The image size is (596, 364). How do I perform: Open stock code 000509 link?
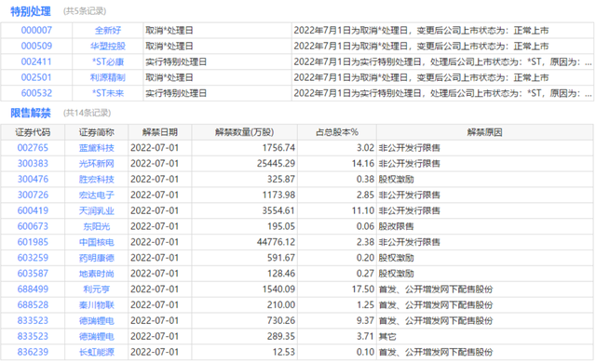pos(36,46)
